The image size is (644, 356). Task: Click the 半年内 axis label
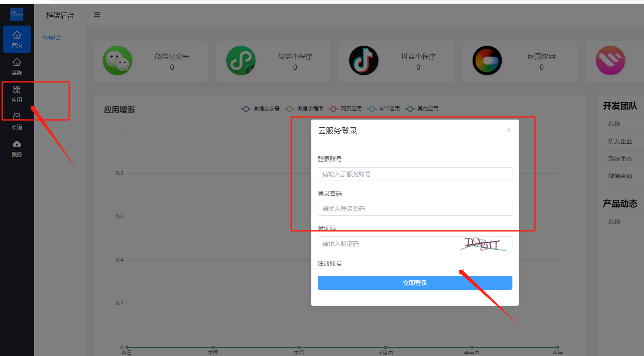472,353
